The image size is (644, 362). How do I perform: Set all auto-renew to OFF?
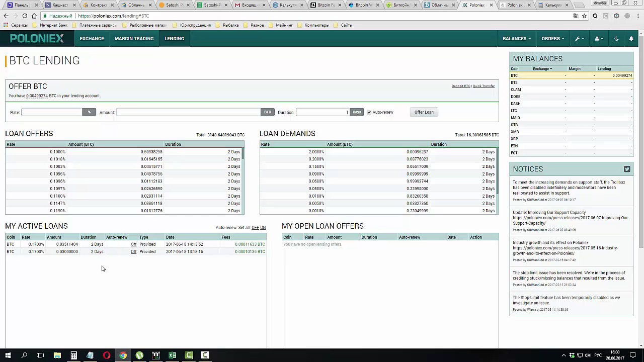(x=255, y=228)
